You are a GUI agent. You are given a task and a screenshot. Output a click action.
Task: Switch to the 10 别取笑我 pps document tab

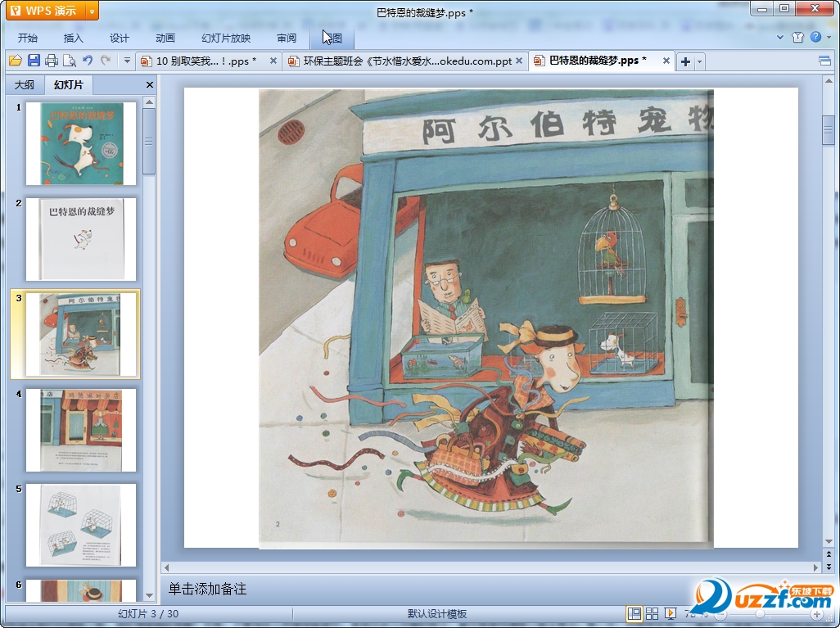(205, 61)
